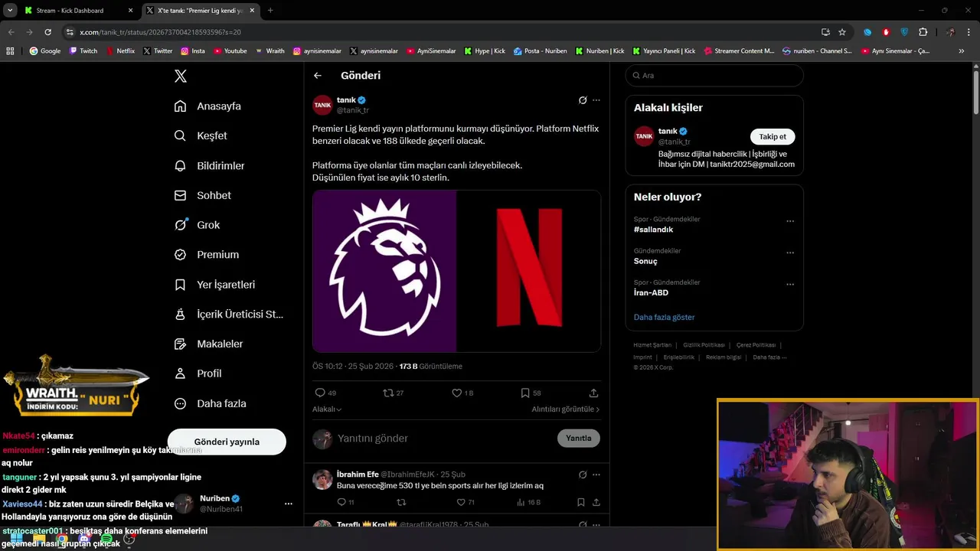Click the Ara search field
980x551 pixels.
point(714,76)
